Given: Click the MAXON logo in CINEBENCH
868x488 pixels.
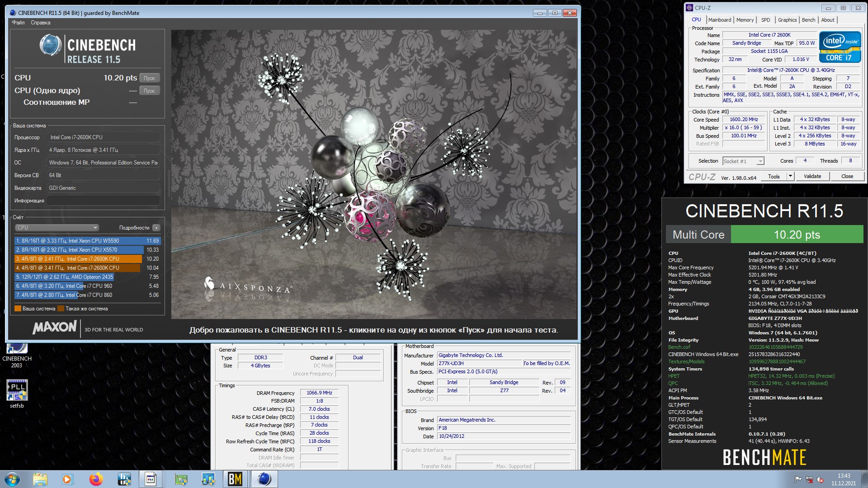Looking at the screenshot, I should [x=55, y=327].
